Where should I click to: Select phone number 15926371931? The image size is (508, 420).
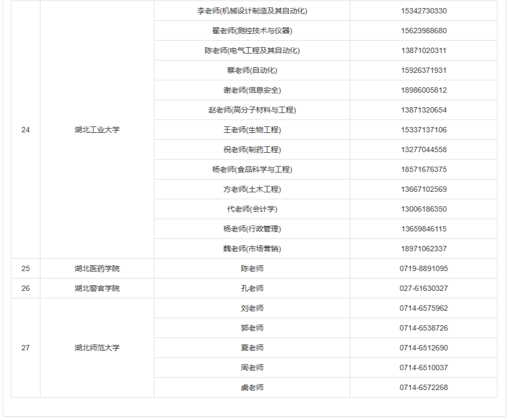click(424, 70)
